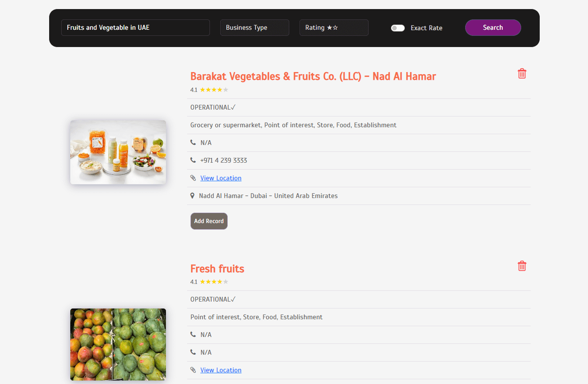Click the Add Record button
This screenshot has height=384, width=588.
pyautogui.click(x=209, y=221)
